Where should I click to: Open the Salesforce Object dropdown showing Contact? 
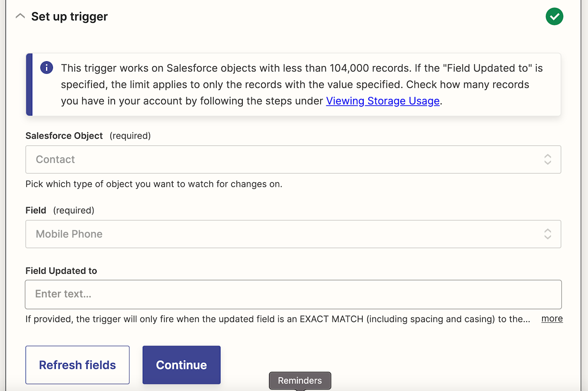tap(293, 160)
